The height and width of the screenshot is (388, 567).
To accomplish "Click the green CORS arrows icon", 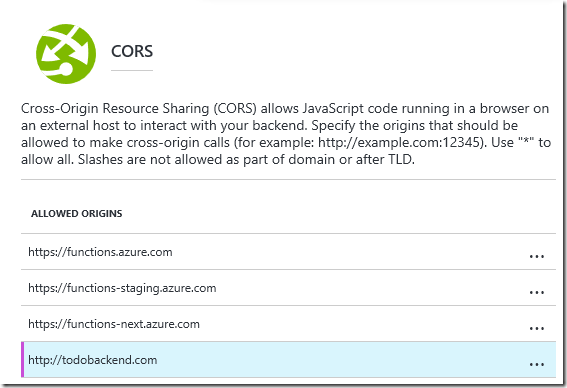I will 66,54.
